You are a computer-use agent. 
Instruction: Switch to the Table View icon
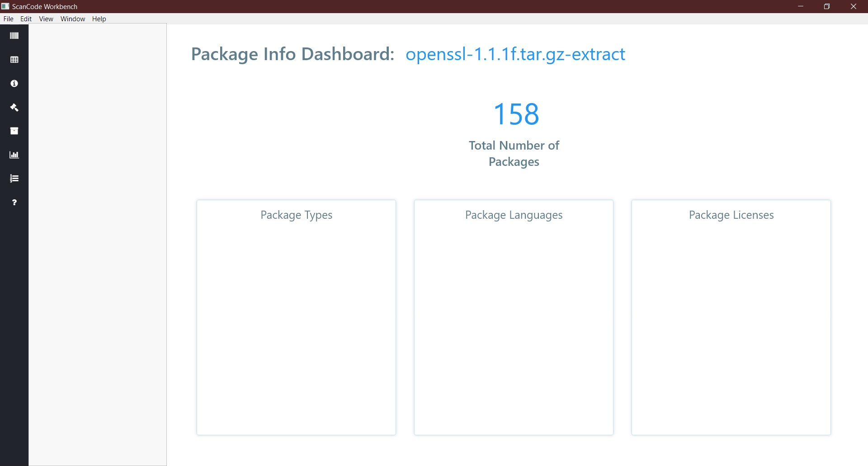(14, 60)
